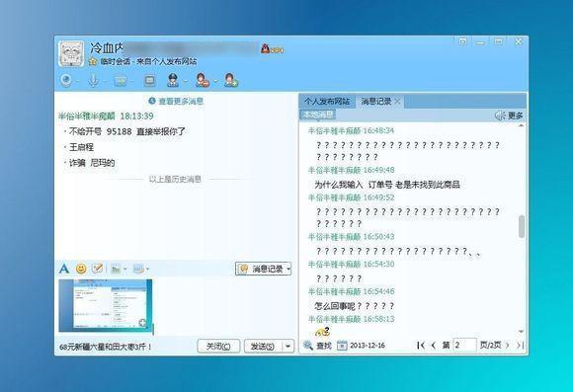Click the scrollbar up arrow in records panel
The height and width of the screenshot is (392, 573).
[522, 125]
